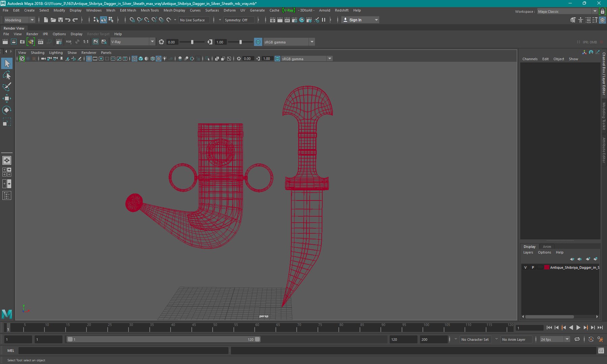Toggle the V visibility box for the layer

click(x=525, y=267)
